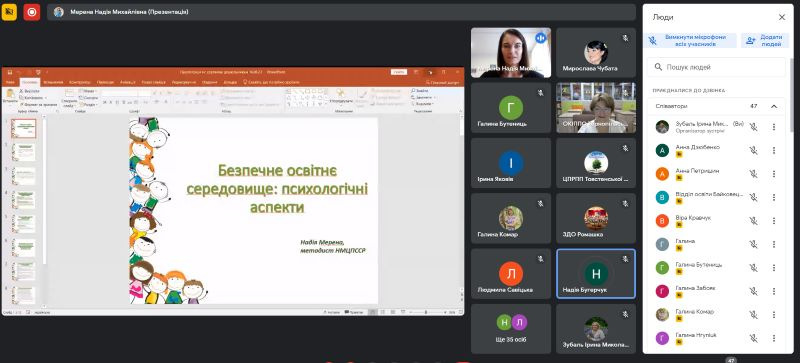
Task: Open more options for Анна Дзюбенко
Action: [x=773, y=151]
